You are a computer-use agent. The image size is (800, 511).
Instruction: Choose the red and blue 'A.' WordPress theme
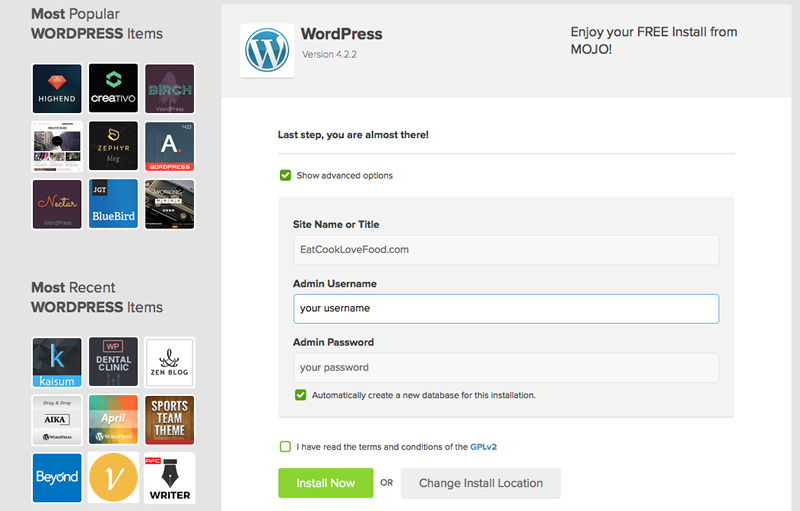click(x=169, y=146)
